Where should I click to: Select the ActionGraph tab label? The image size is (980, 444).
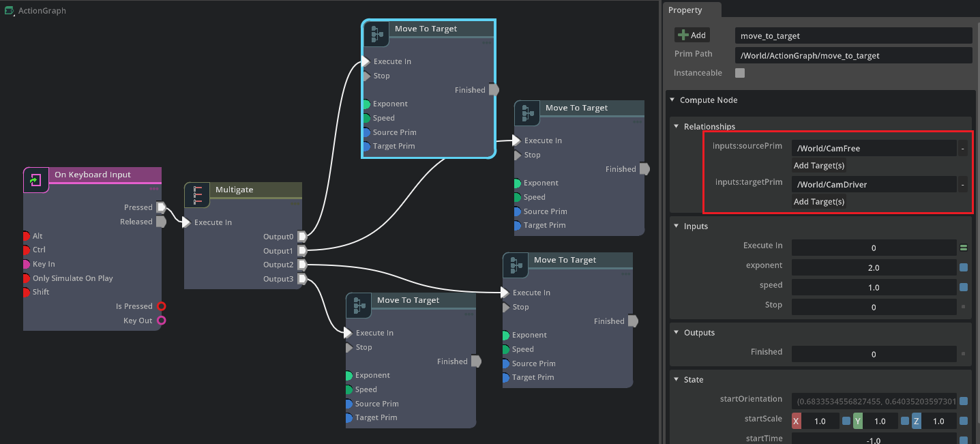41,10
